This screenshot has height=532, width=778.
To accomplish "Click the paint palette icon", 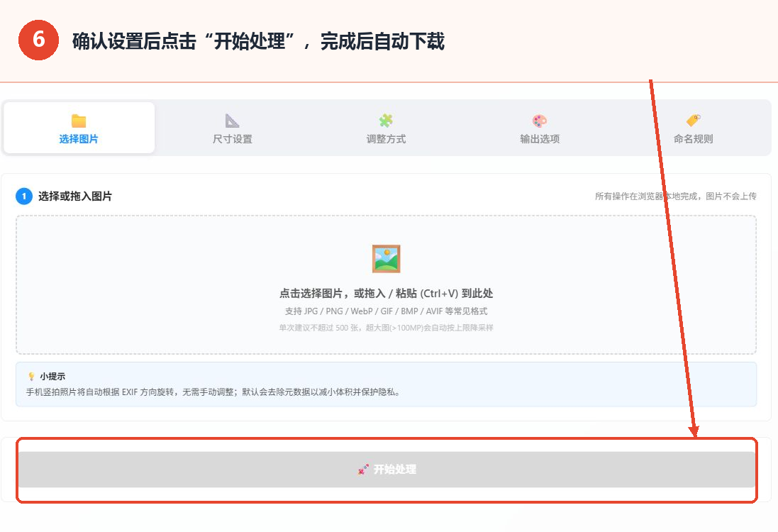I will click(539, 121).
